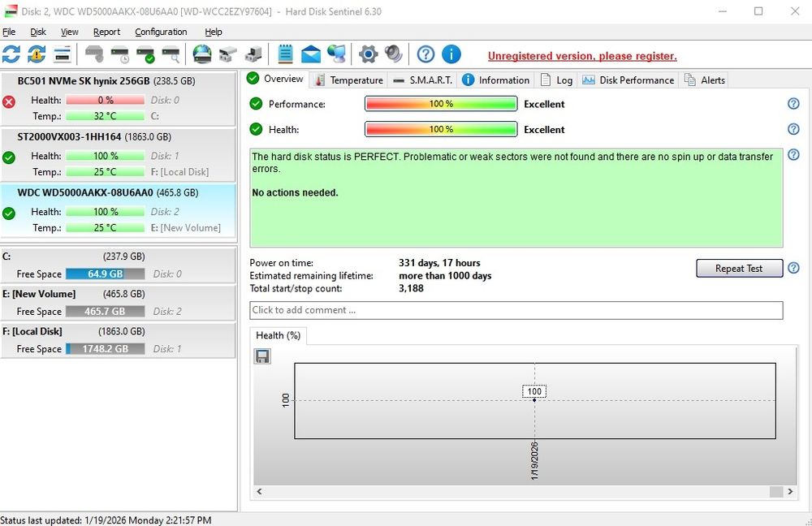Screen dimensions: 812x526
Task: Select the E: [New Volume] partition panel
Action: (118, 303)
